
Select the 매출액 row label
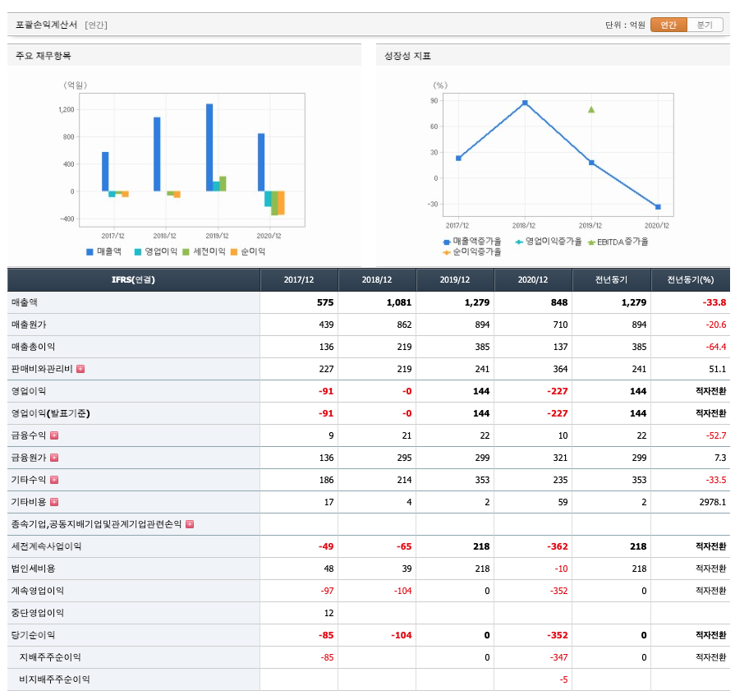25,302
